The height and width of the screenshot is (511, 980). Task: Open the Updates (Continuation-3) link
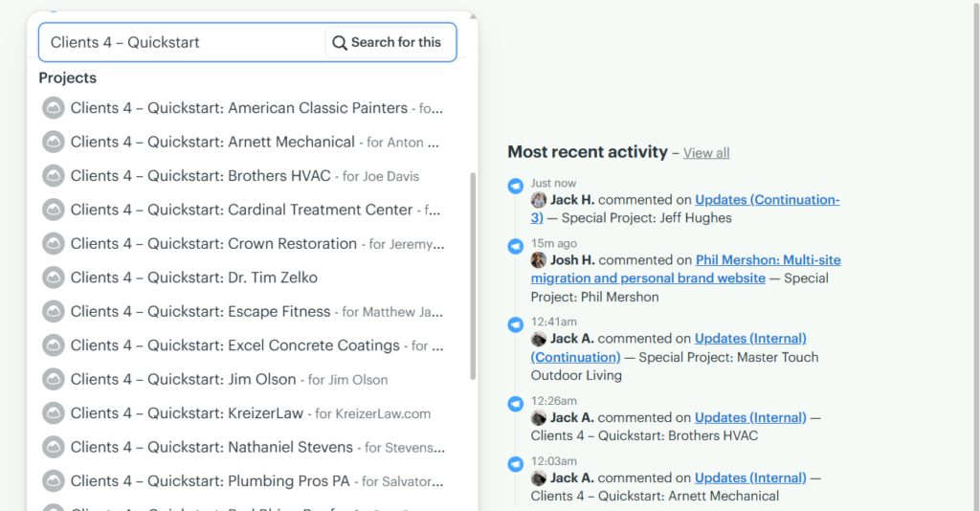coord(685,209)
